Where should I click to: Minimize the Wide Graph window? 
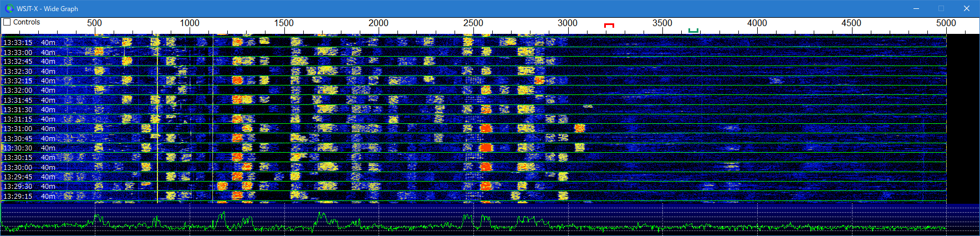(916, 8)
